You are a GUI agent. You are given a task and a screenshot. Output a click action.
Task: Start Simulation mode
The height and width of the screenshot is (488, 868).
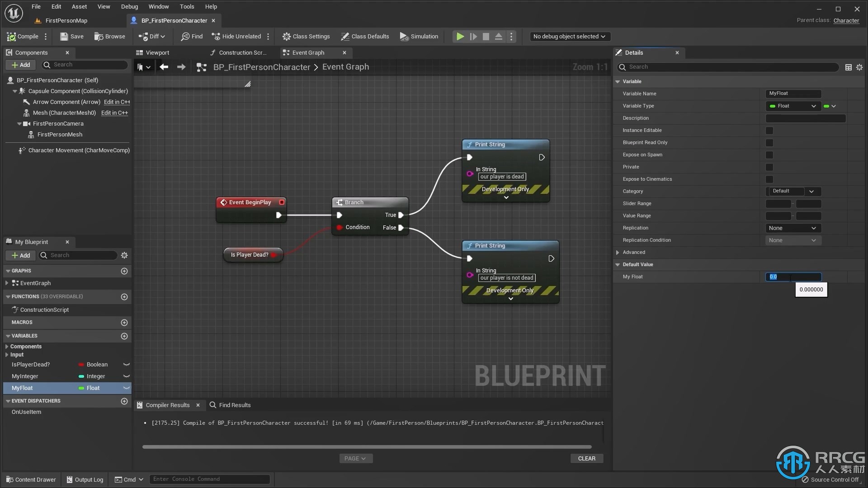pos(419,37)
